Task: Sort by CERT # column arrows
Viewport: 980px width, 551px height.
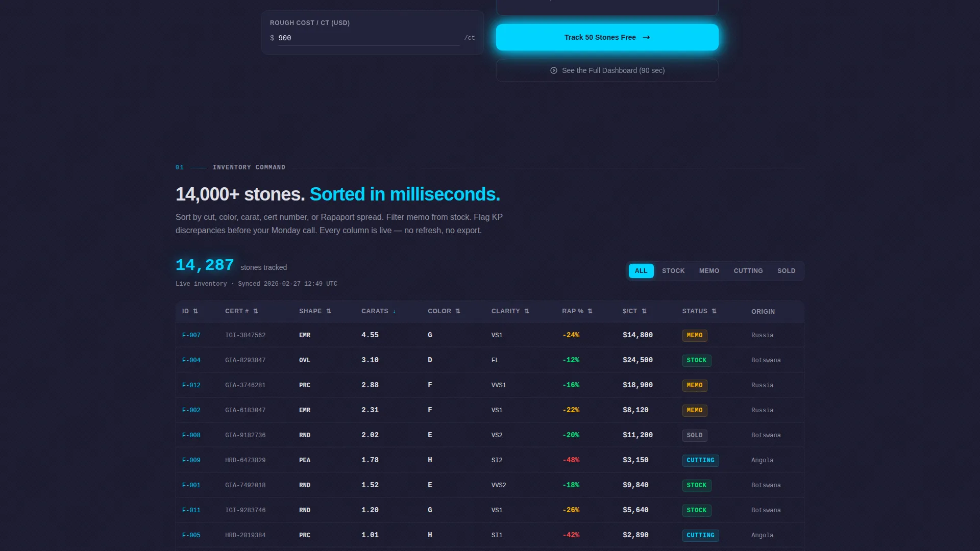Action: click(256, 311)
